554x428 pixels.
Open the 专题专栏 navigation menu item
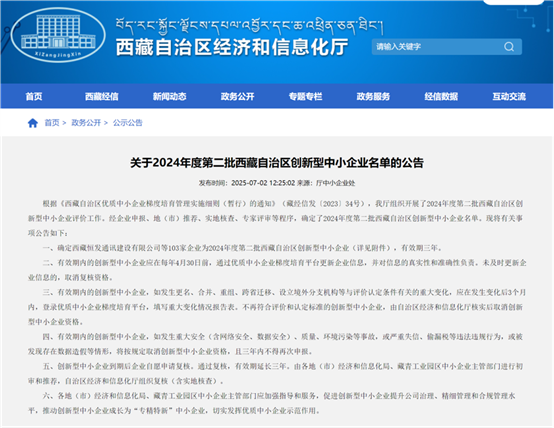click(305, 96)
